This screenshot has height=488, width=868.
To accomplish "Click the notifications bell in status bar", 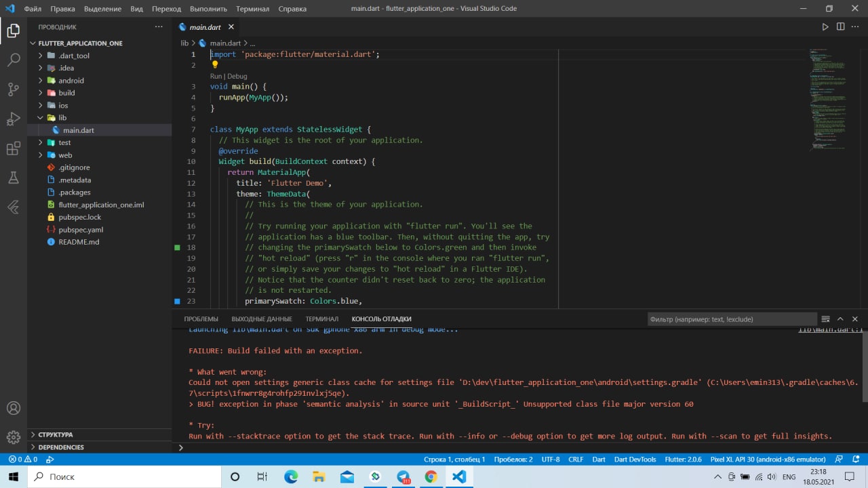I will coord(855,460).
